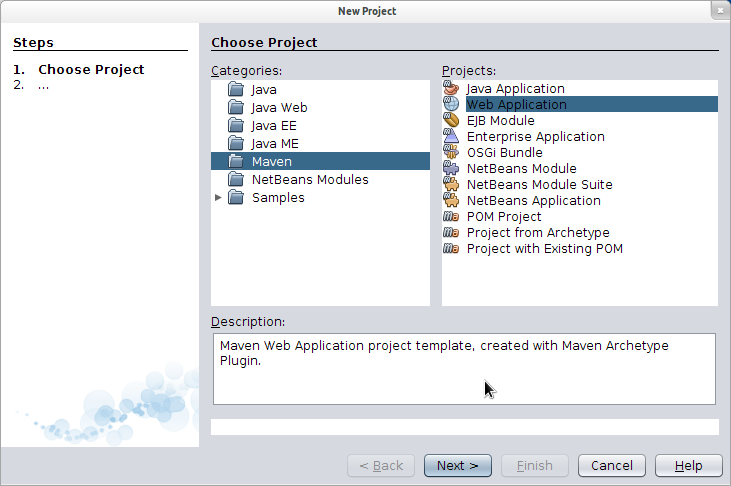Click the Java ME category folder icon
731x486 pixels.
click(236, 143)
